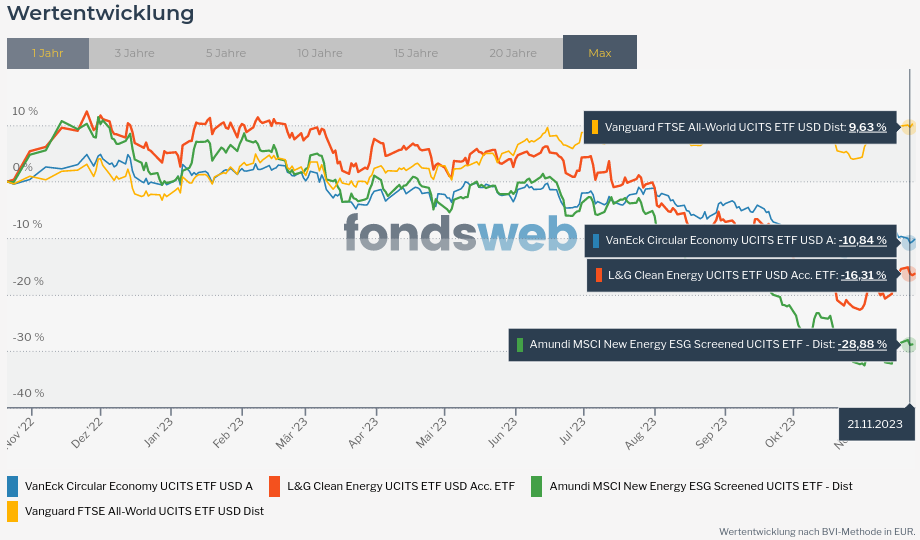Hide the L&G Clean Energy legend label
Viewport: 920px width, 540px height.
tap(400, 486)
